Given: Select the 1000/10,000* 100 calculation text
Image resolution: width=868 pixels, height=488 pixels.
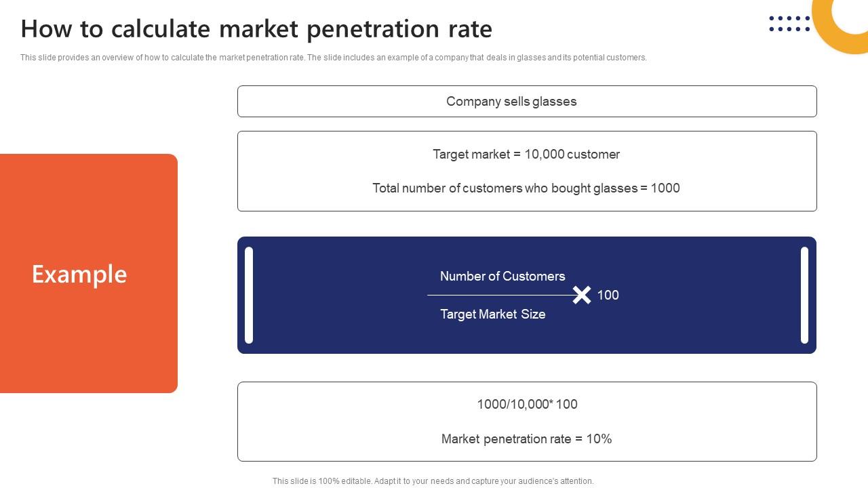Looking at the screenshot, I should point(527,405).
